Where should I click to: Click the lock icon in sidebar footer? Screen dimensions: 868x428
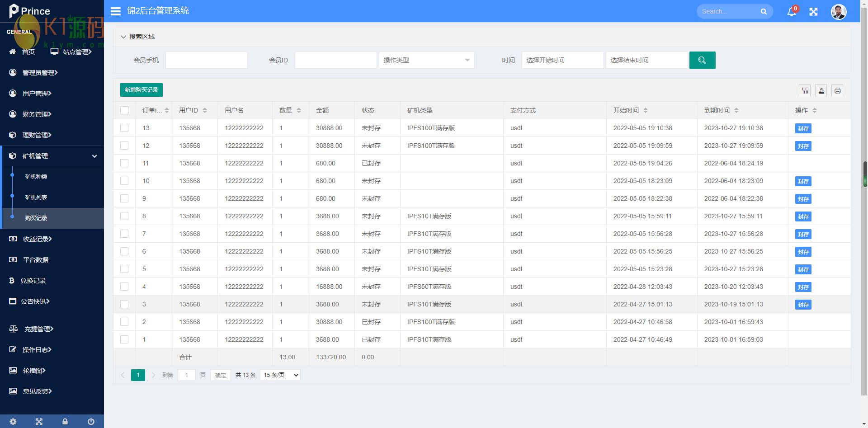click(x=65, y=421)
